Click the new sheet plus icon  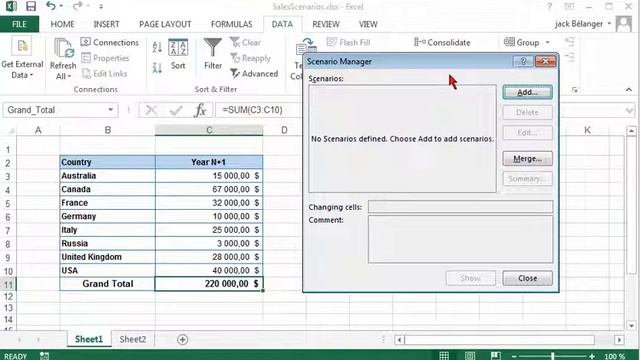(x=182, y=340)
